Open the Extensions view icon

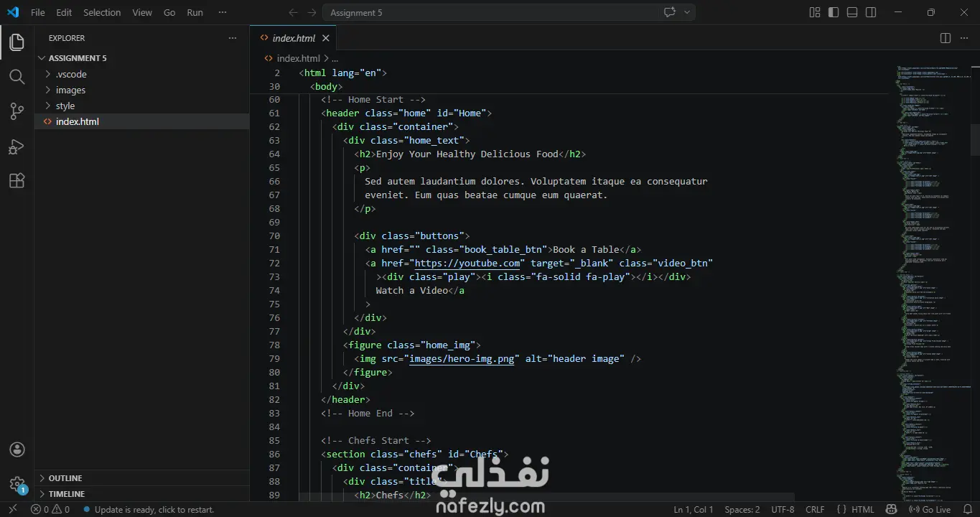click(17, 181)
